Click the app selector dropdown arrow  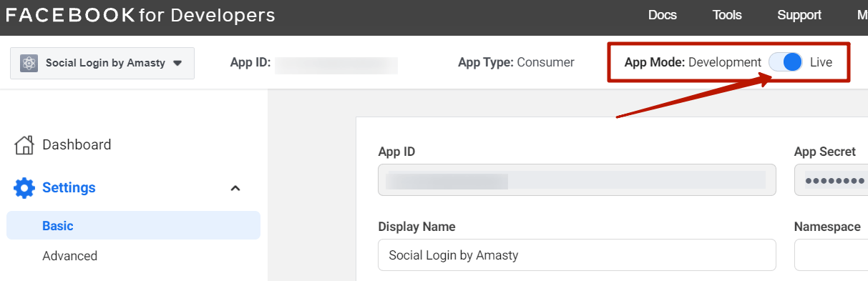[177, 63]
